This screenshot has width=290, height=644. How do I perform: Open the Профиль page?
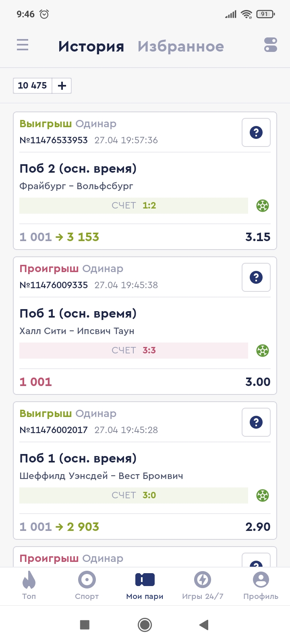[261, 586]
